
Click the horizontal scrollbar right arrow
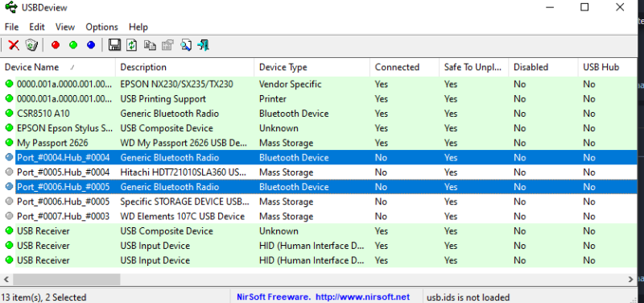[x=631, y=280]
